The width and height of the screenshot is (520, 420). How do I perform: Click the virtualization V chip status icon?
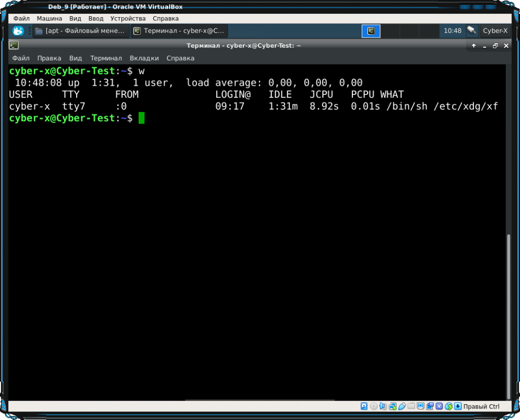point(439,406)
